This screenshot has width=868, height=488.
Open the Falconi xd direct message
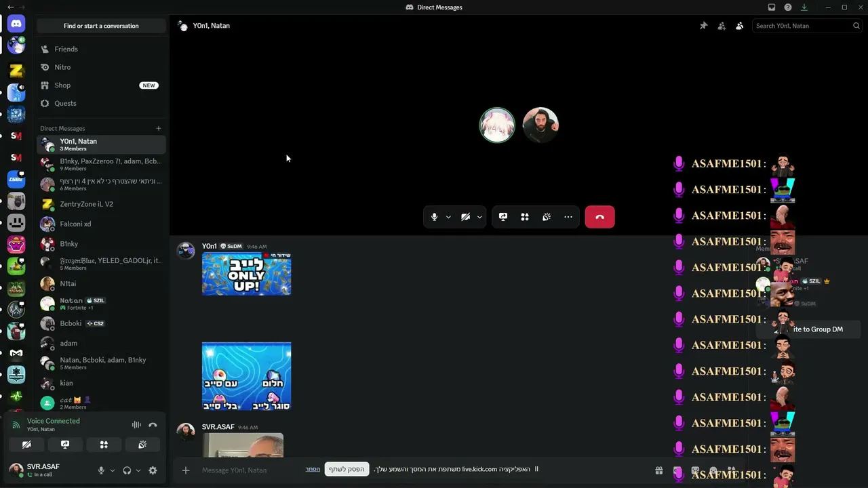(101, 224)
